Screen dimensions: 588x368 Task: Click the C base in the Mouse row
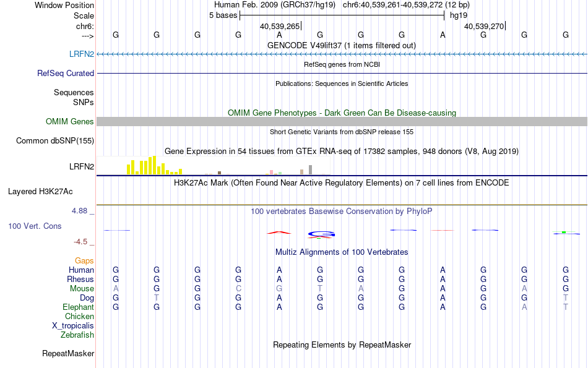pos(238,289)
